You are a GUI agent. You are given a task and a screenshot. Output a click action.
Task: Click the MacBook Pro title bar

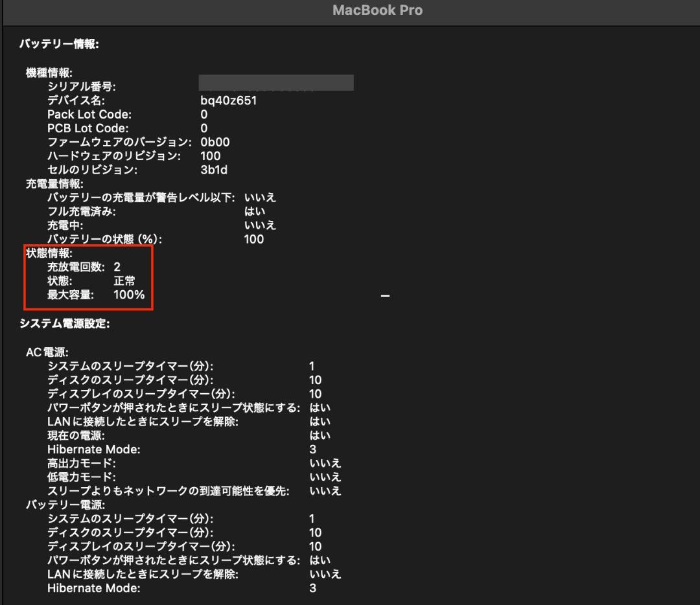pos(376,10)
